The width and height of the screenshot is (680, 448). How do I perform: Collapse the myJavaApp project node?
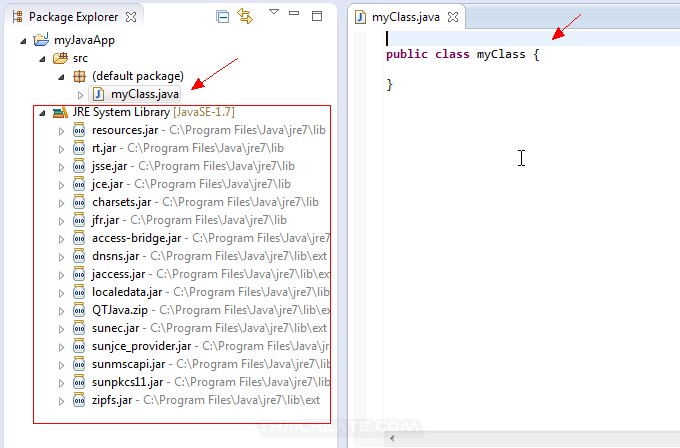[x=23, y=41]
